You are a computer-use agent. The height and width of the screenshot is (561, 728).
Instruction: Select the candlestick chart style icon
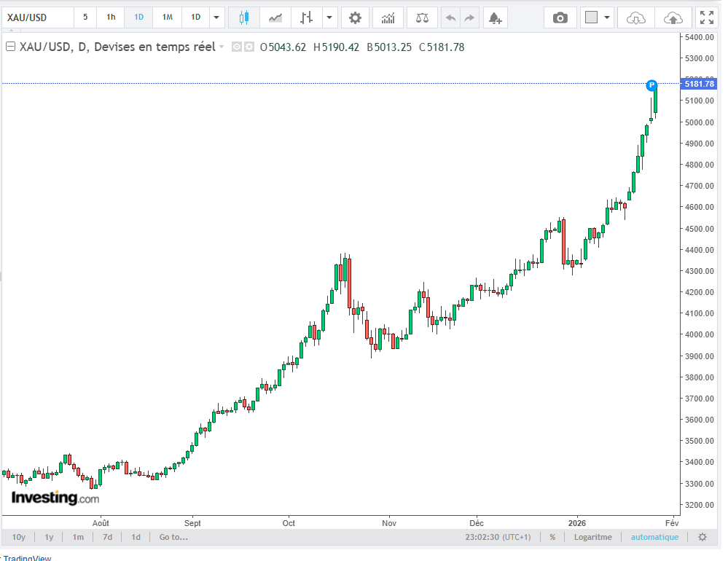[243, 17]
